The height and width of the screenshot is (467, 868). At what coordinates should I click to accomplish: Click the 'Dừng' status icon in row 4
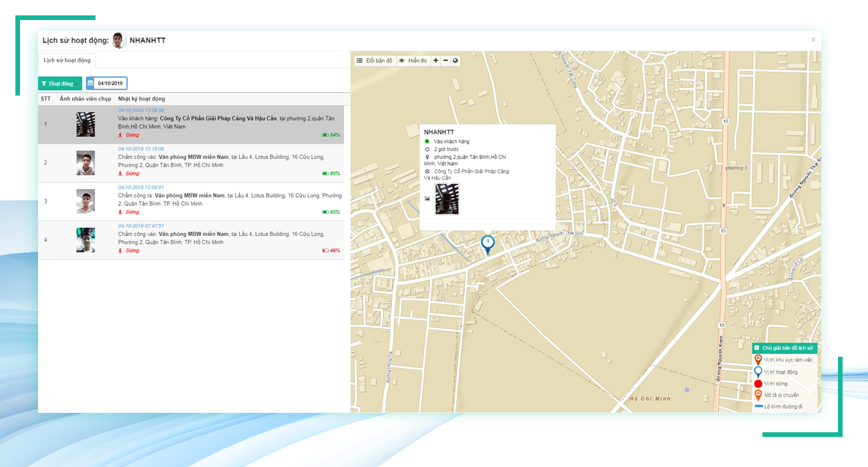click(120, 251)
